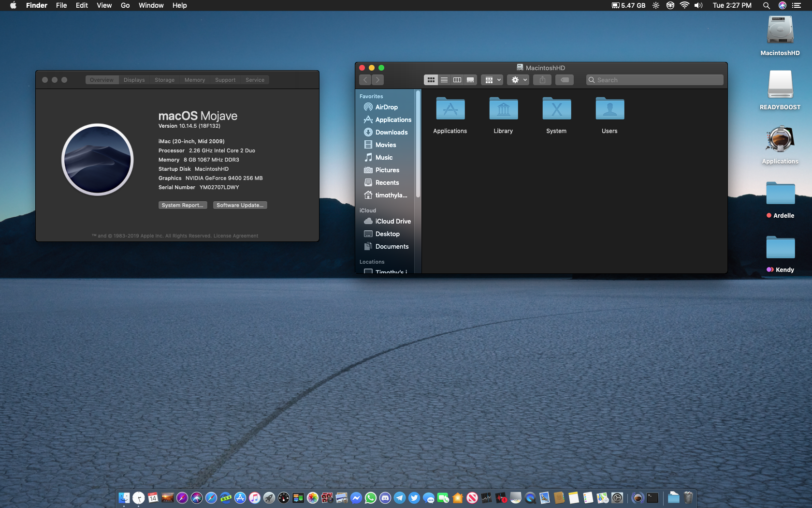Select the Kendy folder on the desktop
This screenshot has width=812, height=508.
coord(780,254)
